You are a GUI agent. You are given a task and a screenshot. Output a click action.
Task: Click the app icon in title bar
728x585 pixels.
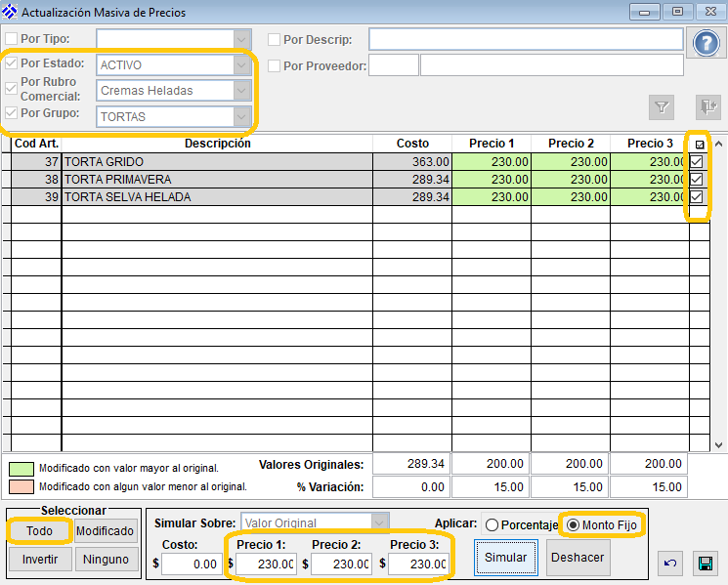coord(11,13)
